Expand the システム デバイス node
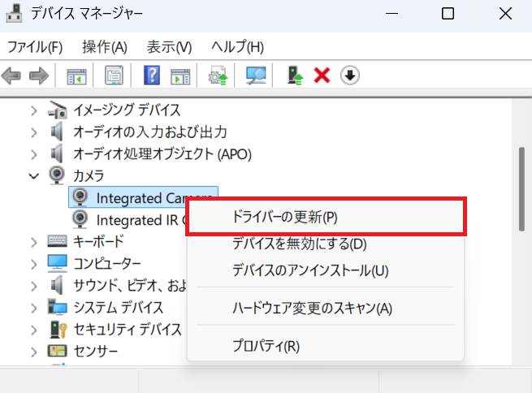 pyautogui.click(x=33, y=308)
